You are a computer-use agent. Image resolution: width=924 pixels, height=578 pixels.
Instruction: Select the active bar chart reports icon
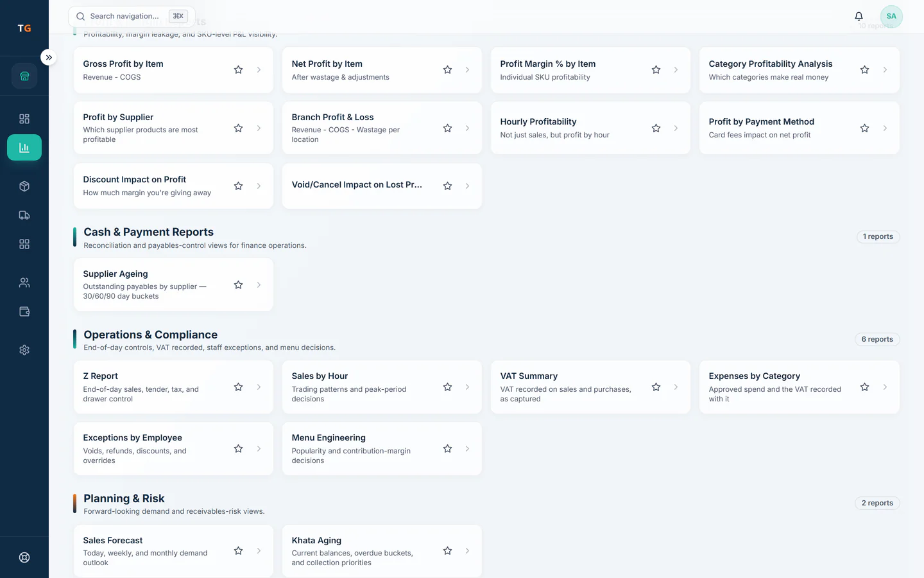click(x=24, y=148)
